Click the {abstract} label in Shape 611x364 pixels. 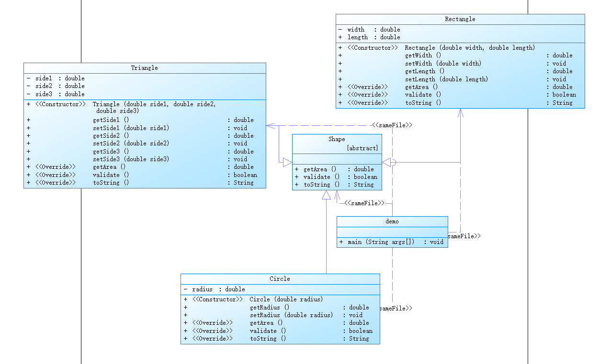tap(362, 148)
